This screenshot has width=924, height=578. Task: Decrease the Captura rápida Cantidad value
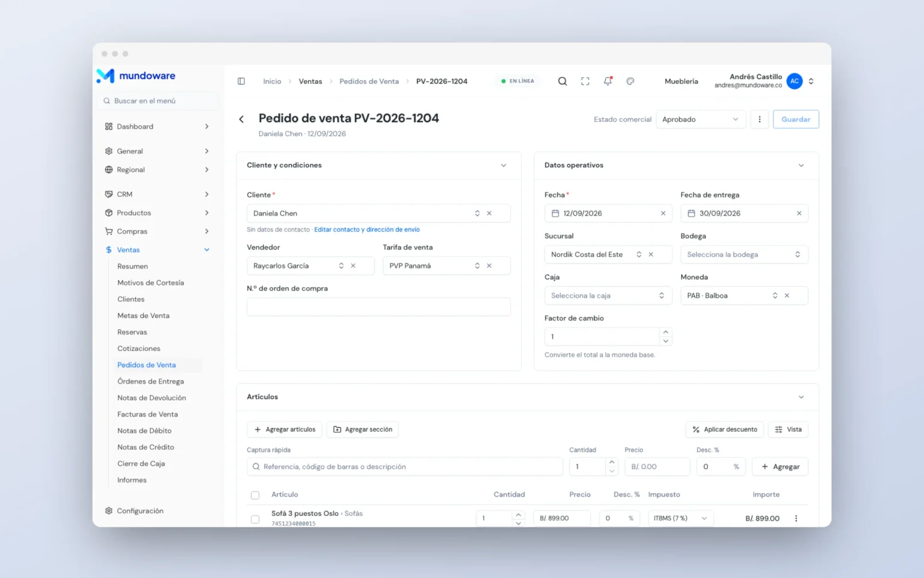(x=612, y=471)
